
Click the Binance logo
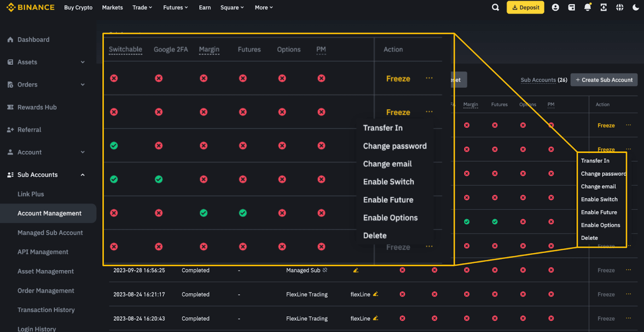click(x=31, y=7)
